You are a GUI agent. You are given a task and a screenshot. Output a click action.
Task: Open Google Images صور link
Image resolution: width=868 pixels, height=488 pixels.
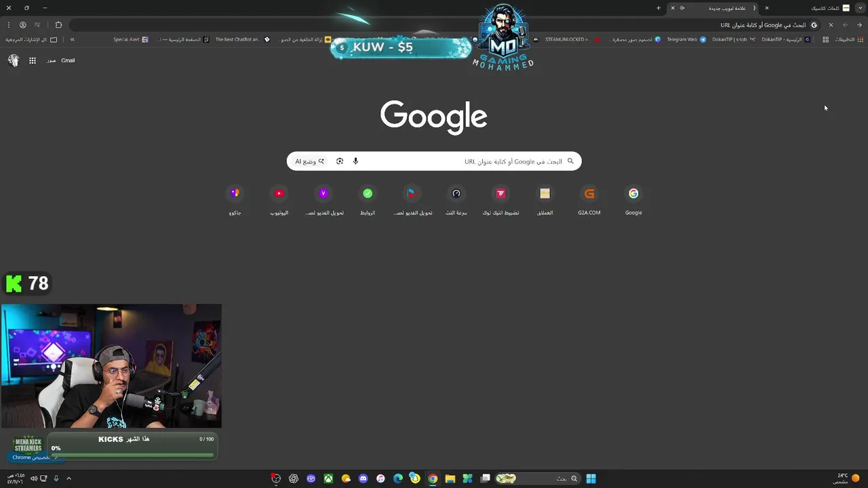pyautogui.click(x=52, y=60)
